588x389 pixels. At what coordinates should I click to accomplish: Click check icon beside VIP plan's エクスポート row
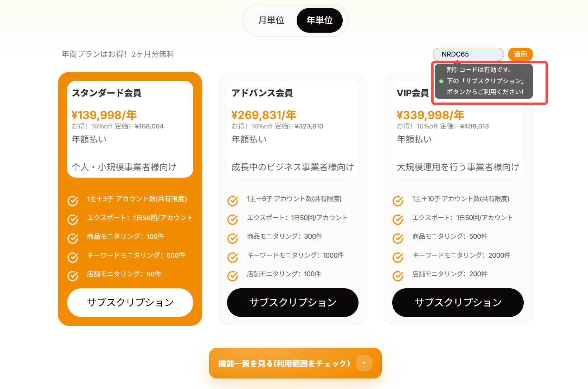(398, 219)
